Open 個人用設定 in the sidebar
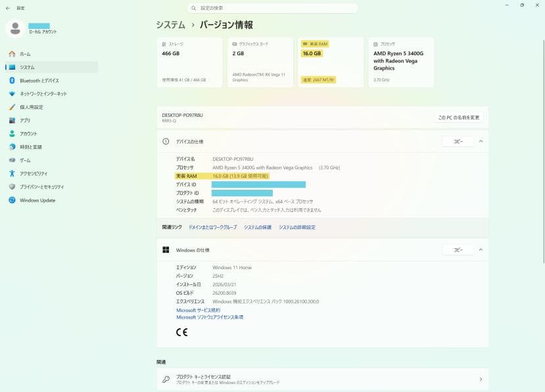The image size is (545, 392). pos(52,107)
